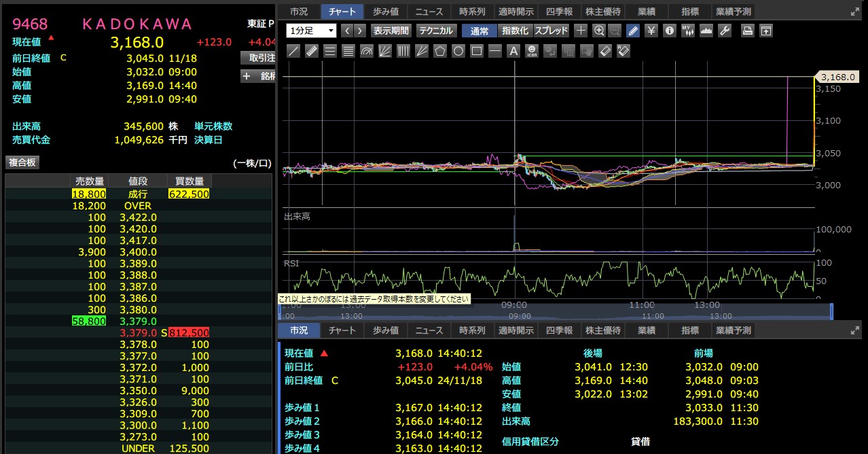This screenshot has height=454, width=868.
Task: Click the 成行 market order row
Action: coord(139,194)
